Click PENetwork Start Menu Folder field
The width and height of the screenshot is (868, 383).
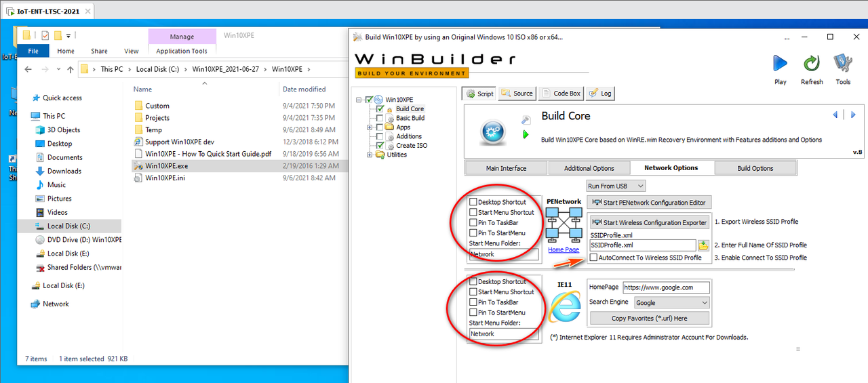503,254
